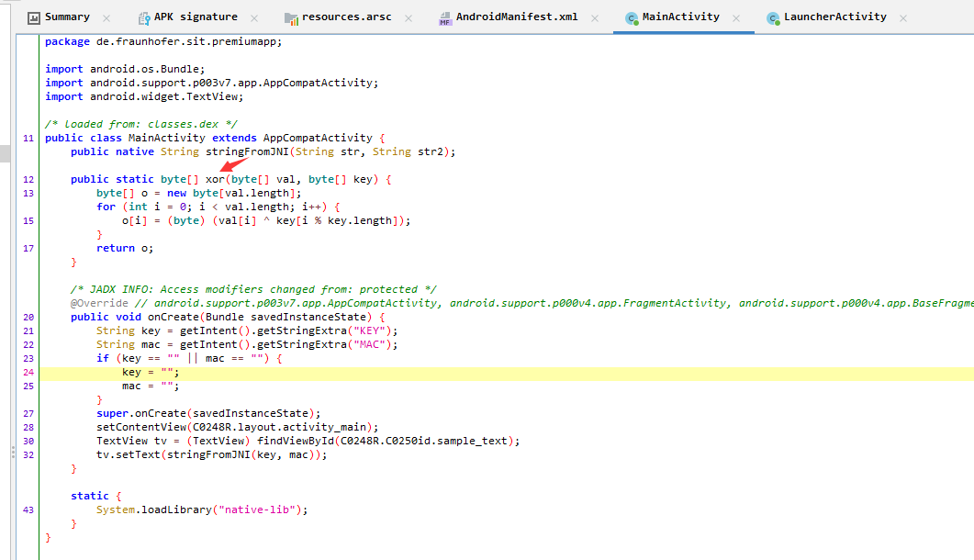Switch to the resources.arsc tab
974x560 pixels.
pyautogui.click(x=347, y=17)
